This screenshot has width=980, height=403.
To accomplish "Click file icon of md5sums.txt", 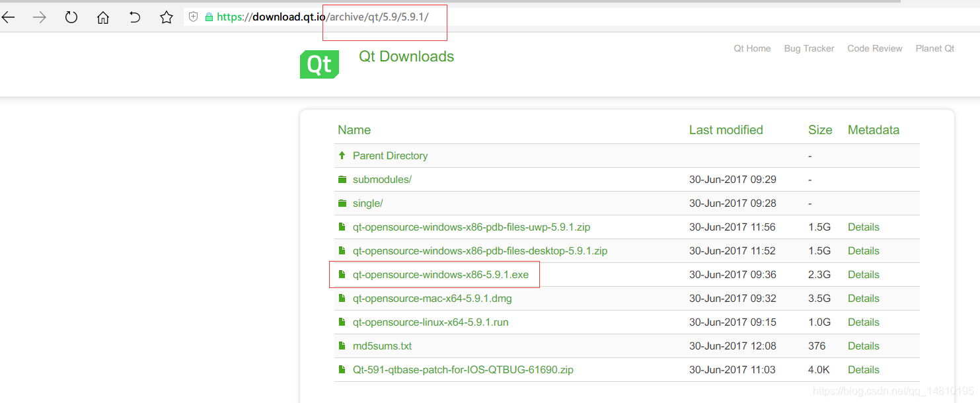I will pos(342,346).
